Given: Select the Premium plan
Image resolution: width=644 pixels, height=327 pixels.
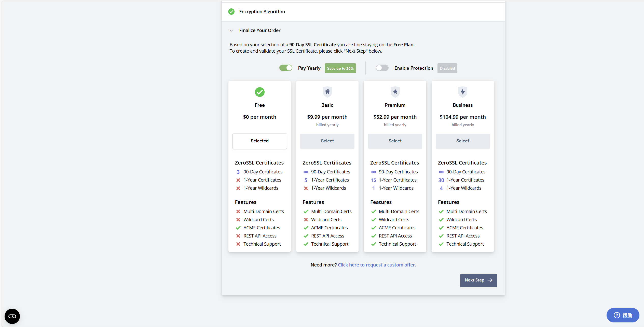Looking at the screenshot, I should coord(395,141).
